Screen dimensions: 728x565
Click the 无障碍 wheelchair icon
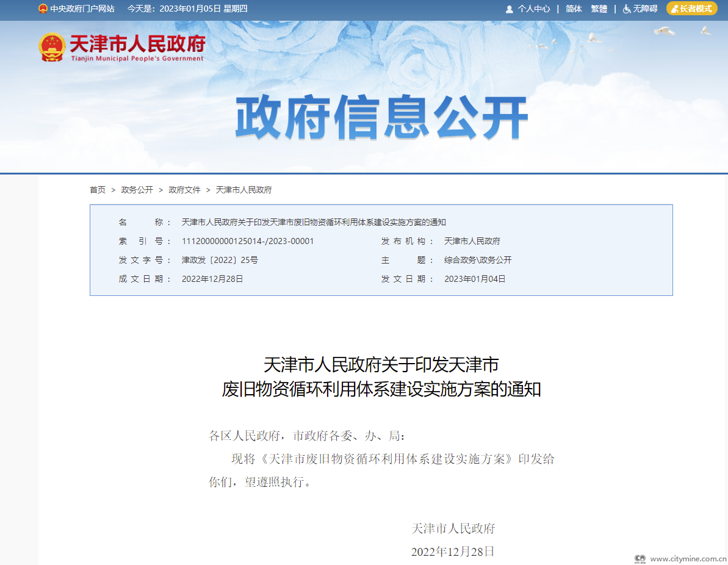(x=627, y=9)
